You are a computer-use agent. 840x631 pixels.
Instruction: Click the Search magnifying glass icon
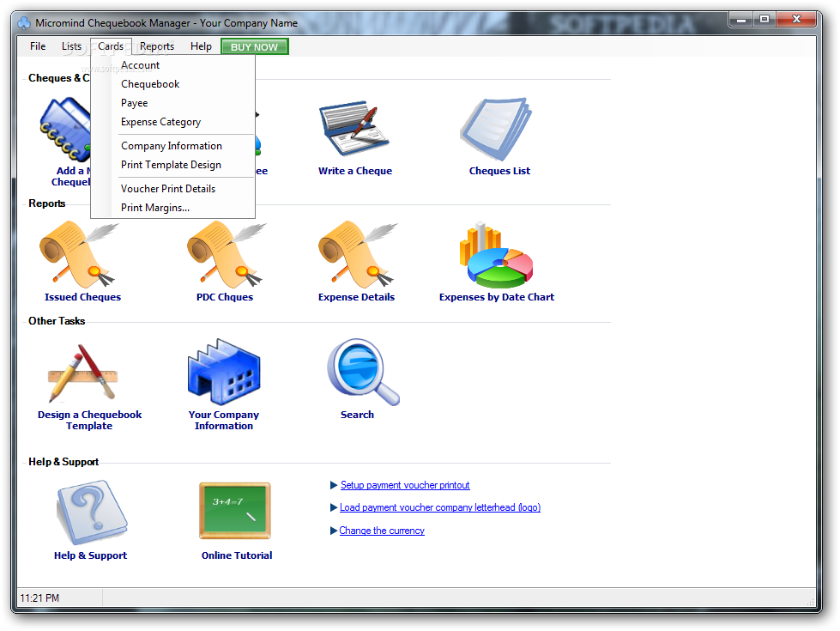click(x=363, y=372)
